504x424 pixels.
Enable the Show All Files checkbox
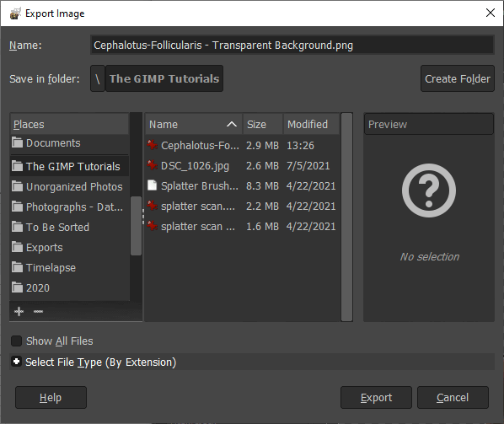[x=16, y=341]
